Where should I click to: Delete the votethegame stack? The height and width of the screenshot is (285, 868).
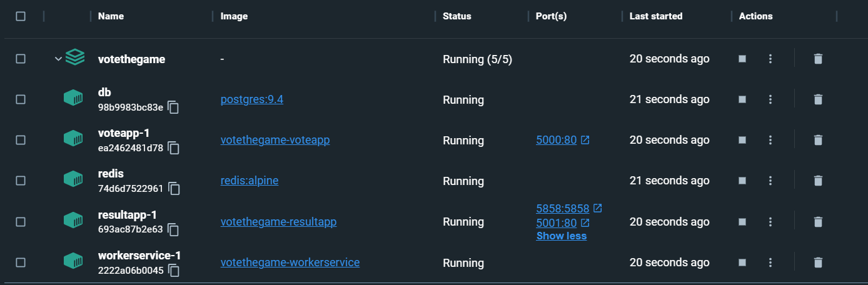(818, 59)
